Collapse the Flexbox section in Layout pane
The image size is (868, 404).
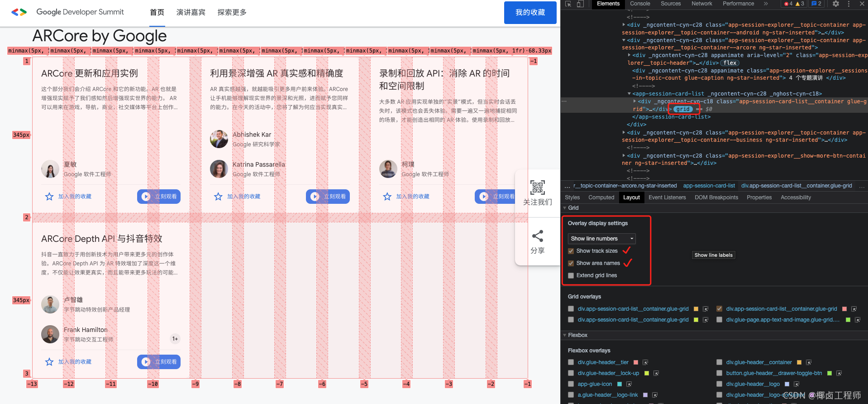coord(565,335)
